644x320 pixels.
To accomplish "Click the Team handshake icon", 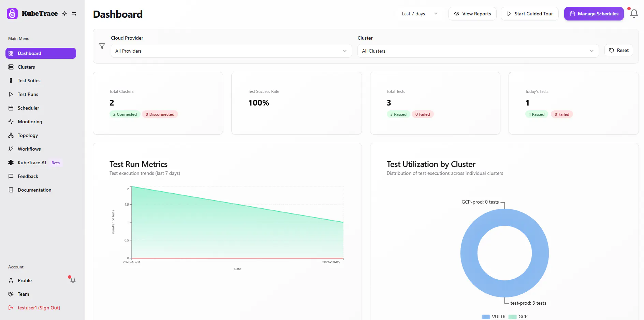I will [11, 294].
